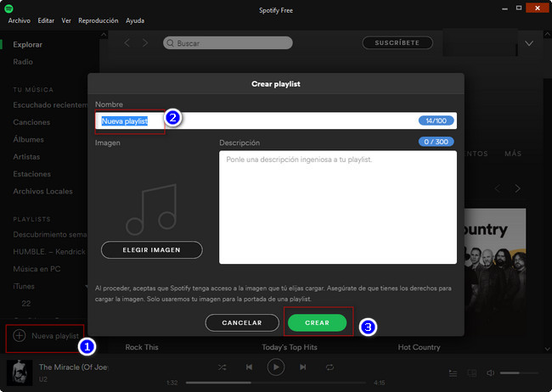Open the Ver menu
552x392 pixels.
coord(66,20)
